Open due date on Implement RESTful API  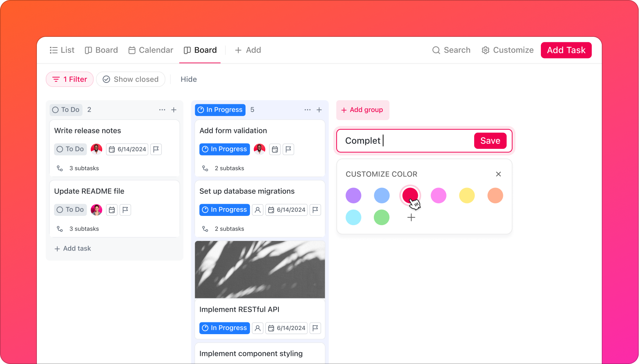point(286,328)
